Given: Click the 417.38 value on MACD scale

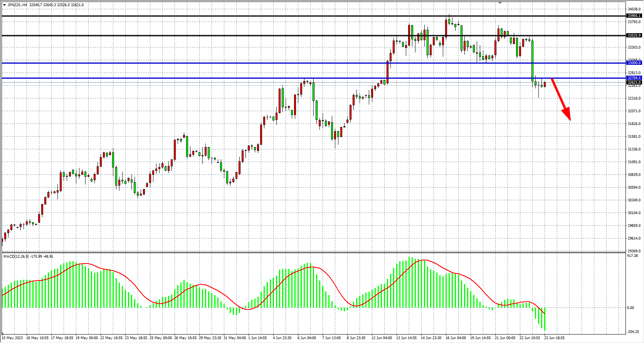Looking at the screenshot, I should point(632,255).
